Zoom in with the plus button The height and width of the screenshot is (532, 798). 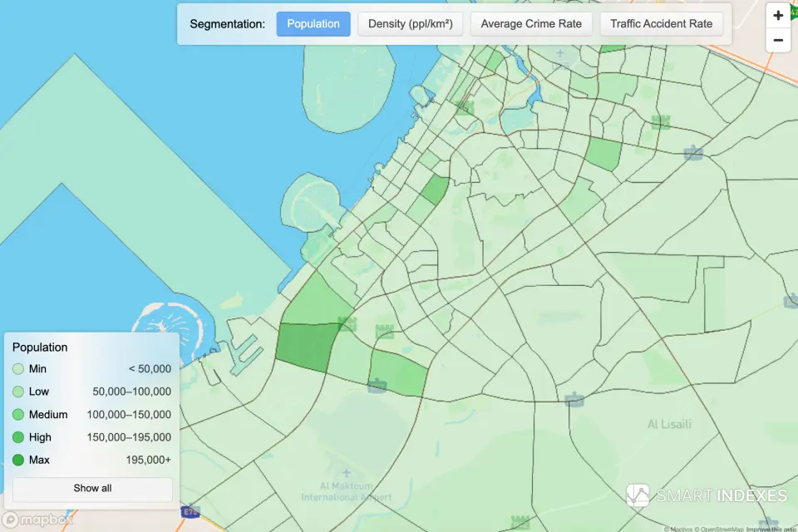coord(778,16)
